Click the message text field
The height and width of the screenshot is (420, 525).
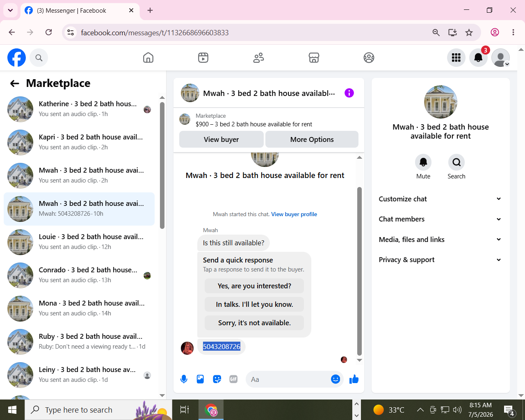(x=289, y=379)
